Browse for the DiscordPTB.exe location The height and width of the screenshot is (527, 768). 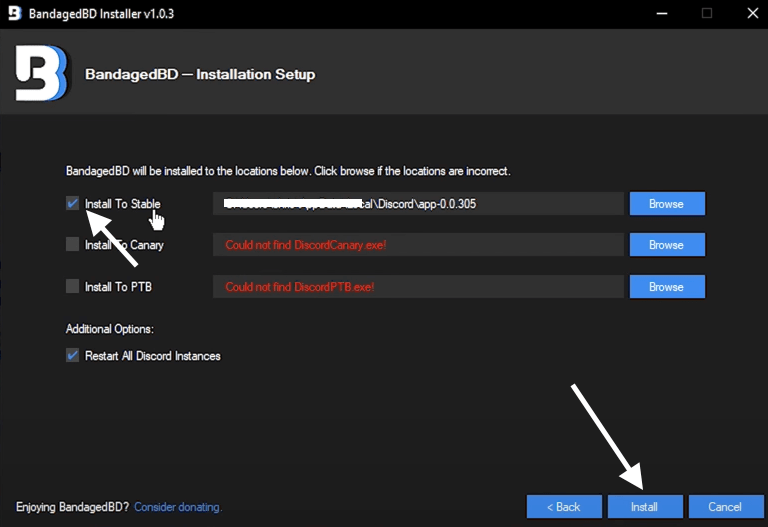pos(667,287)
